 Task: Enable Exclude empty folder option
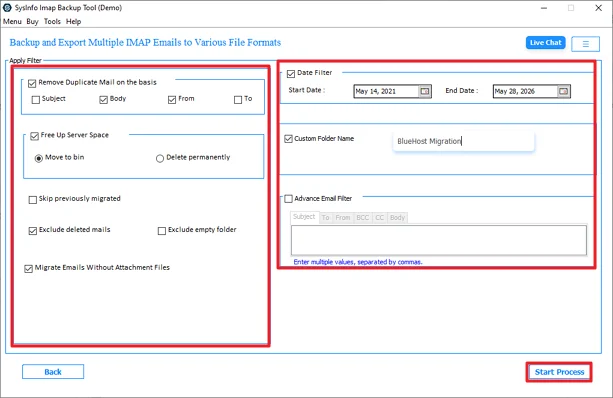tap(161, 231)
